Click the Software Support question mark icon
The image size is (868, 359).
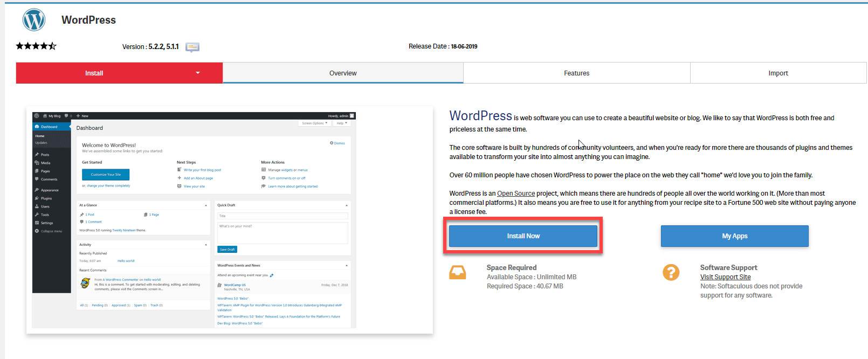click(x=671, y=272)
